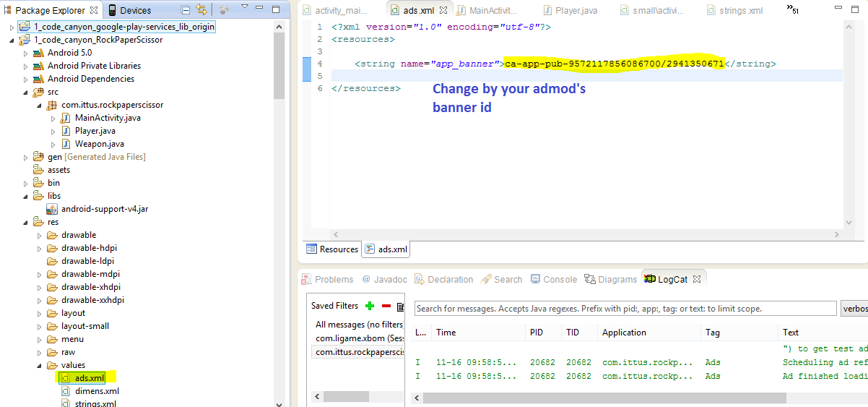
Task: Toggle Link with Editor in Package Explorer
Action: [x=201, y=10]
